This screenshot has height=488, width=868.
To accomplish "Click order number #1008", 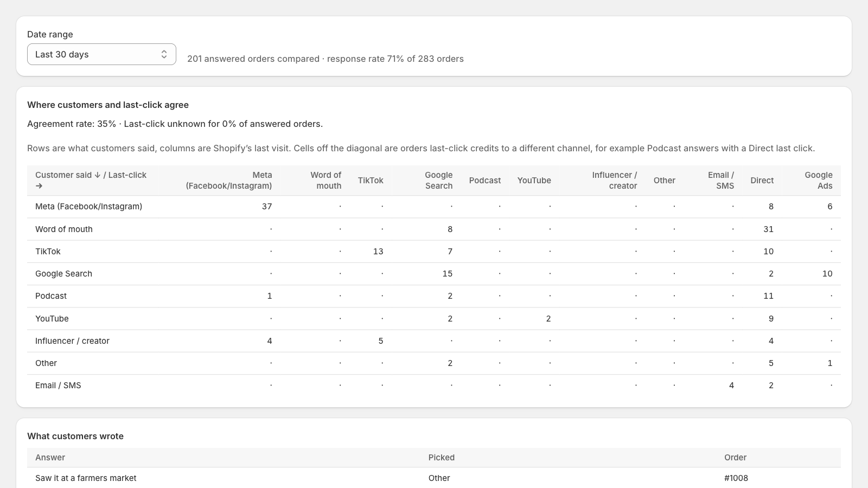I will (x=736, y=478).
